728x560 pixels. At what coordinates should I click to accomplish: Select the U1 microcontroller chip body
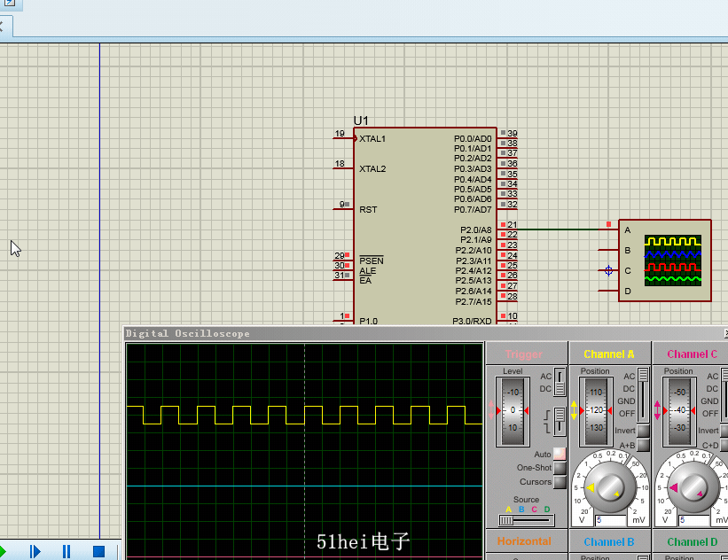[425, 226]
